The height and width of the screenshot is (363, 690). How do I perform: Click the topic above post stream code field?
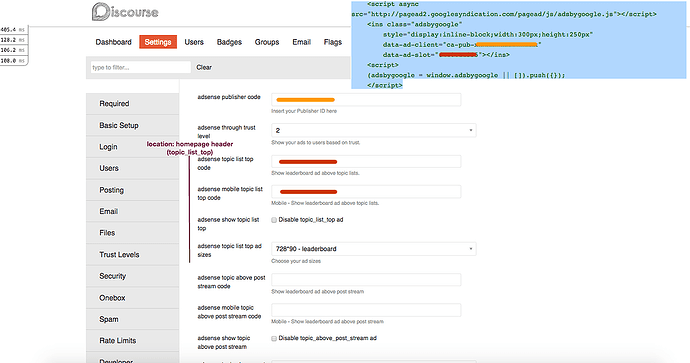[366, 280]
